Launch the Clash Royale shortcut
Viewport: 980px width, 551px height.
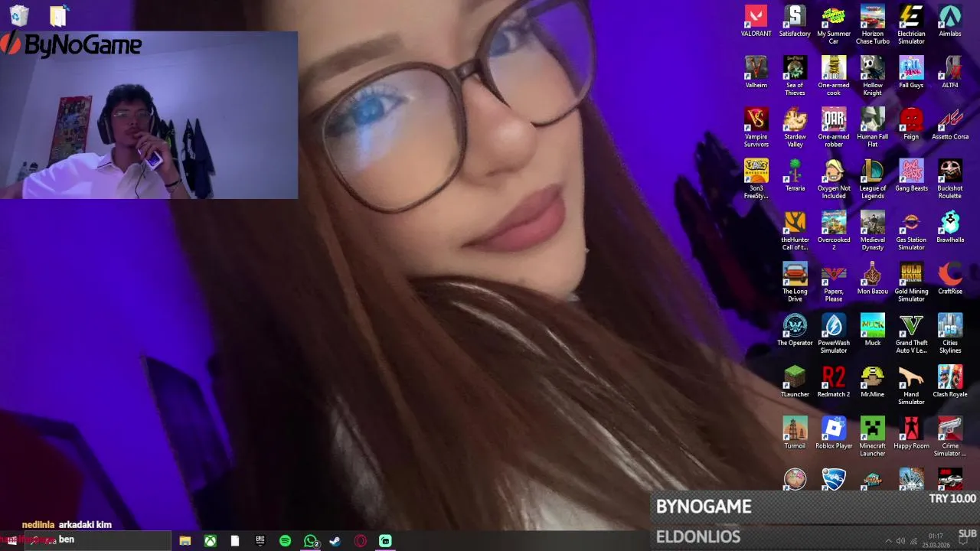pos(950,380)
